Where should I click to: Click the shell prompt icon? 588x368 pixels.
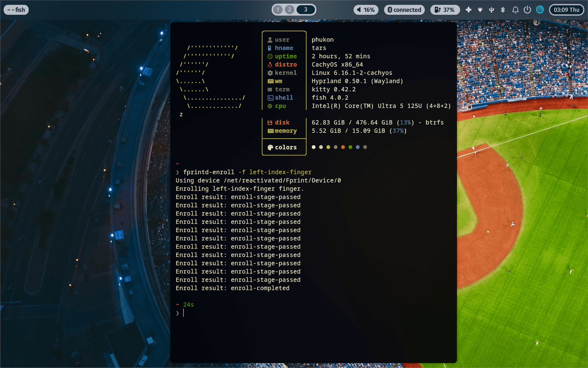click(270, 98)
